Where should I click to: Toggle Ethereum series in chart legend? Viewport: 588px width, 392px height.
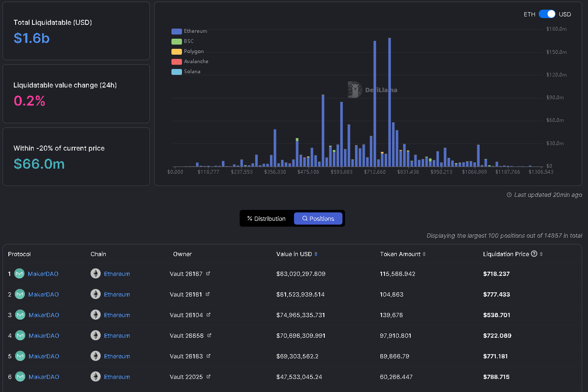click(x=189, y=31)
